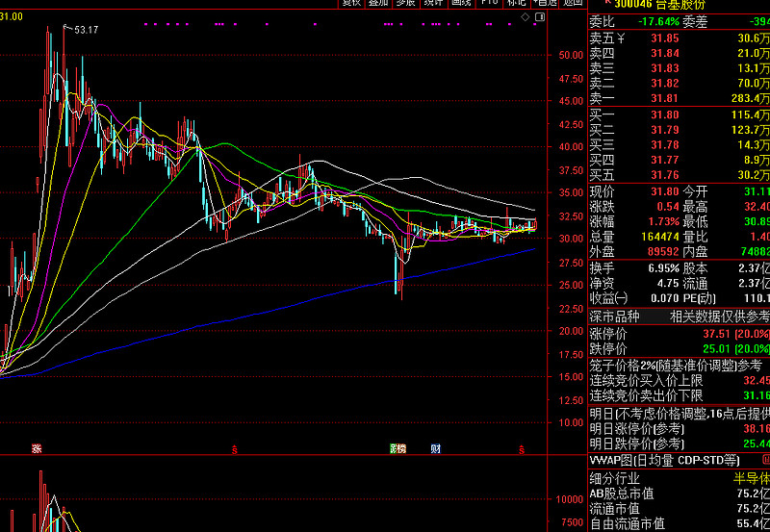
Task: Click the 53.17 high price label
Action: (86, 31)
